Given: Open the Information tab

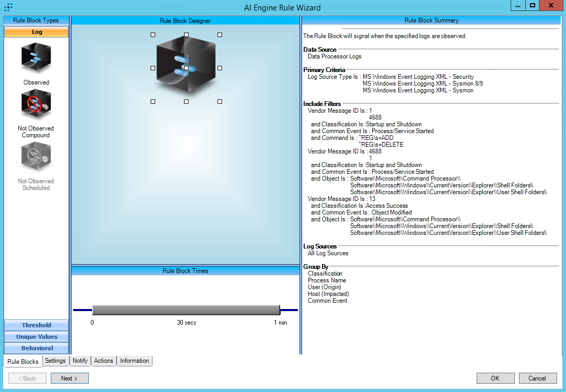Looking at the screenshot, I should (x=134, y=361).
